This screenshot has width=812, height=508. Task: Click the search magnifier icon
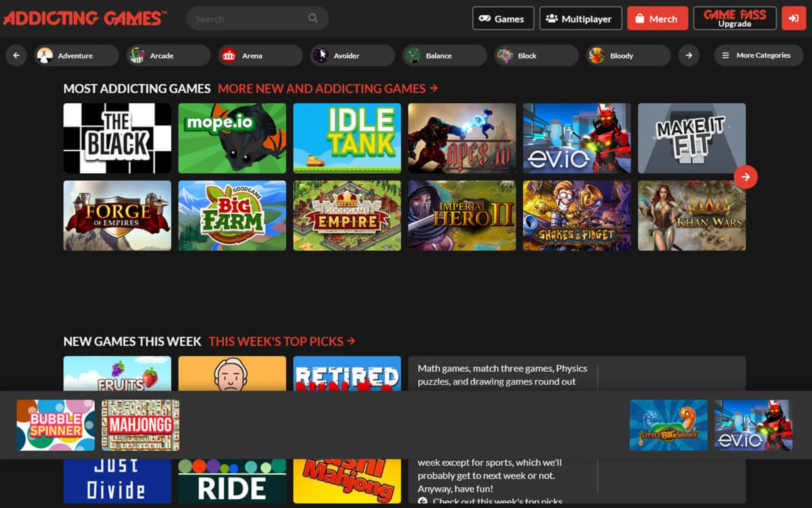313,18
